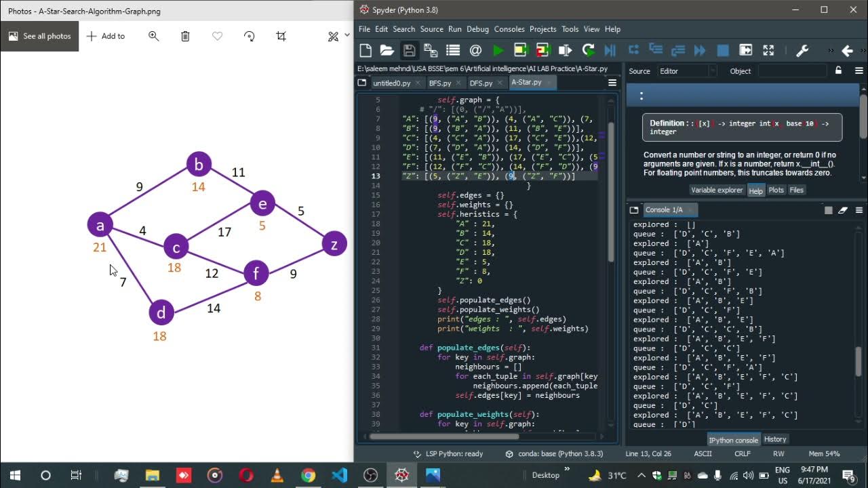Image resolution: width=868 pixels, height=488 pixels.
Task: Open Spyder preferences wrench icon
Action: 802,50
